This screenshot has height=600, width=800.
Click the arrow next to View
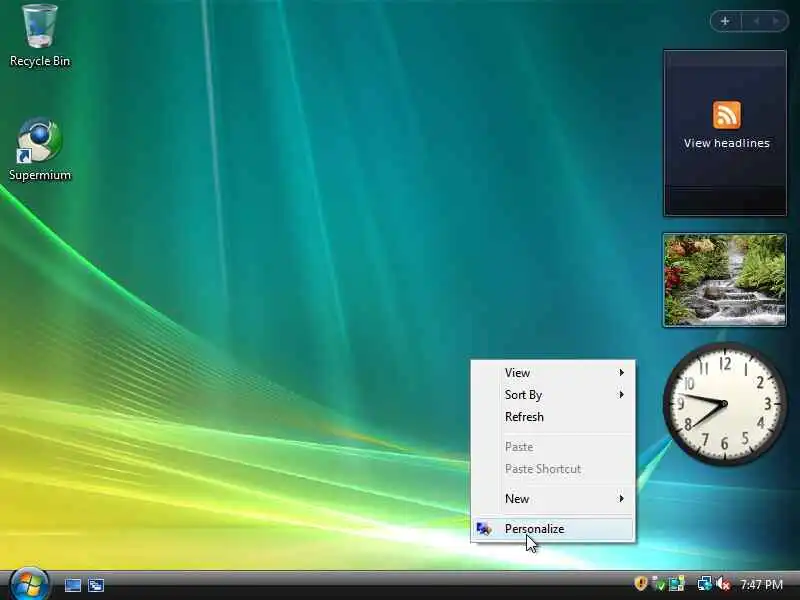coord(621,373)
